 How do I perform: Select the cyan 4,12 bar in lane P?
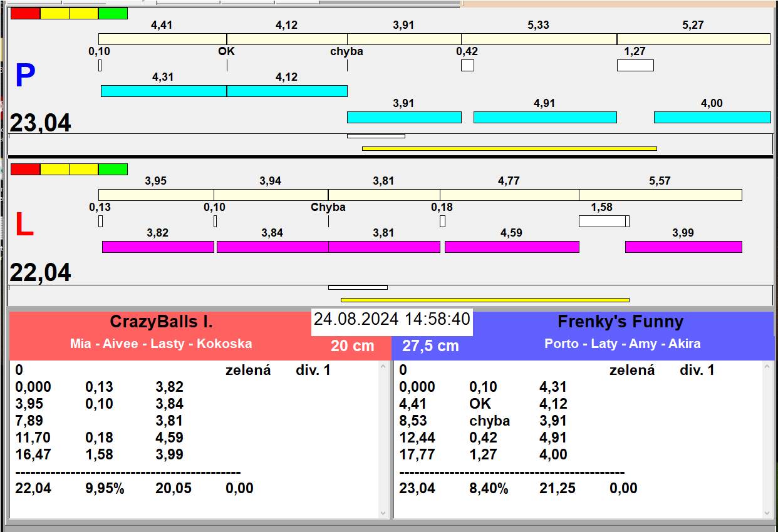click(x=287, y=91)
